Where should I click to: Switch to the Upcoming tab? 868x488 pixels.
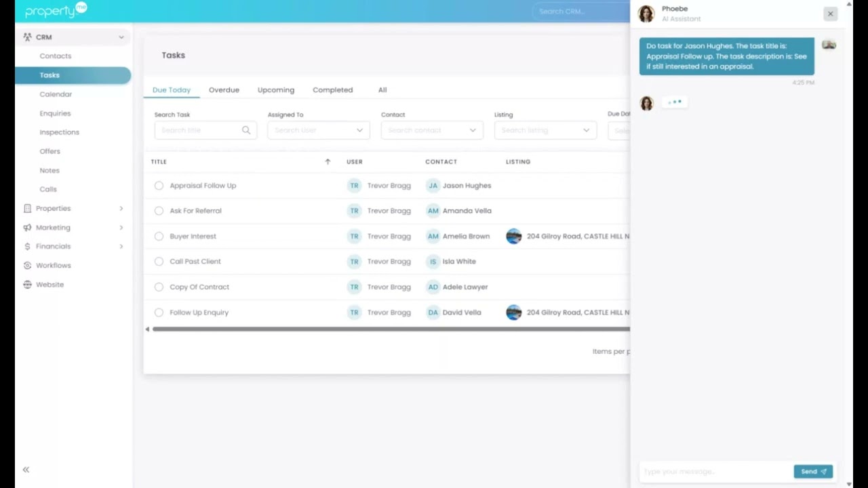[x=276, y=90]
